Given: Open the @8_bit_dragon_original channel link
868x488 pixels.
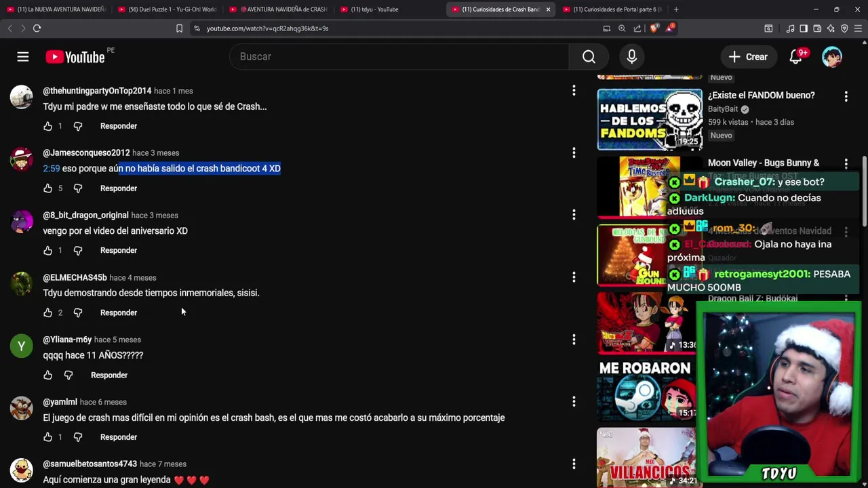Looking at the screenshot, I should 85,216.
